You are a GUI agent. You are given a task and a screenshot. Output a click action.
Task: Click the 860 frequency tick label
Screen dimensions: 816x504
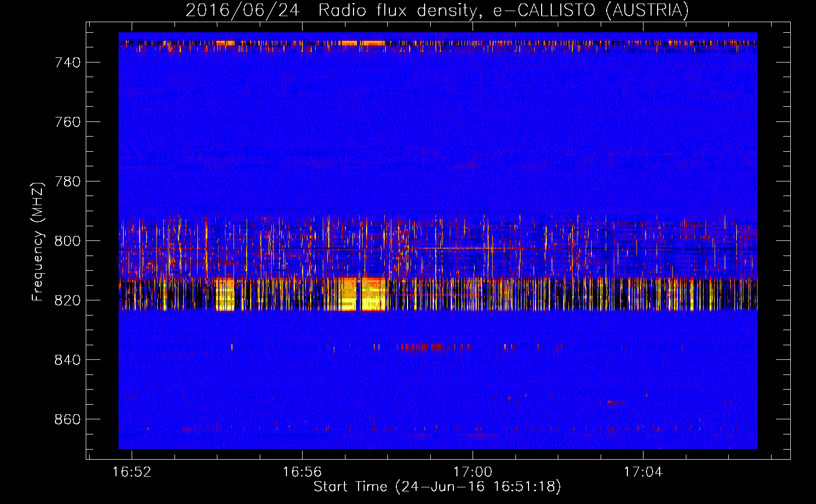coord(68,419)
